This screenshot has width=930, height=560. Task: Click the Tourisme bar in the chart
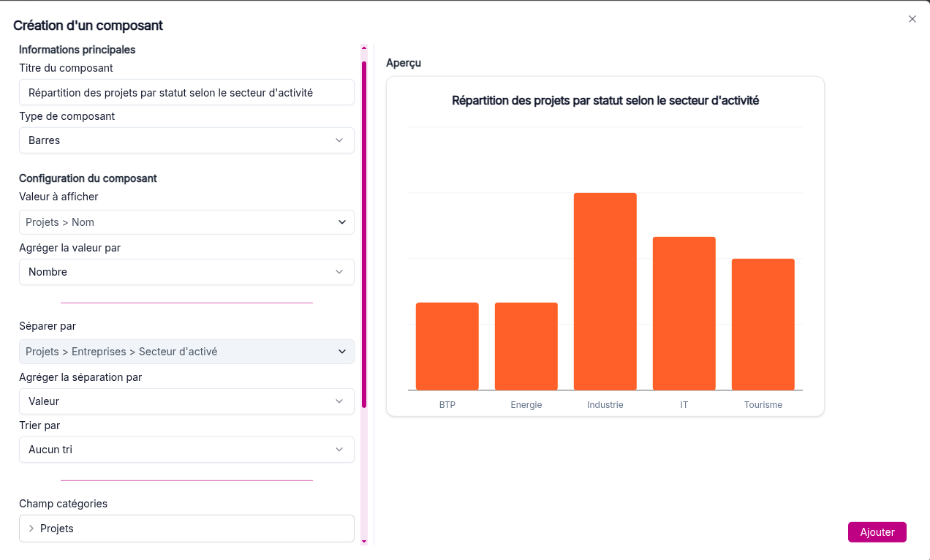[x=763, y=325]
